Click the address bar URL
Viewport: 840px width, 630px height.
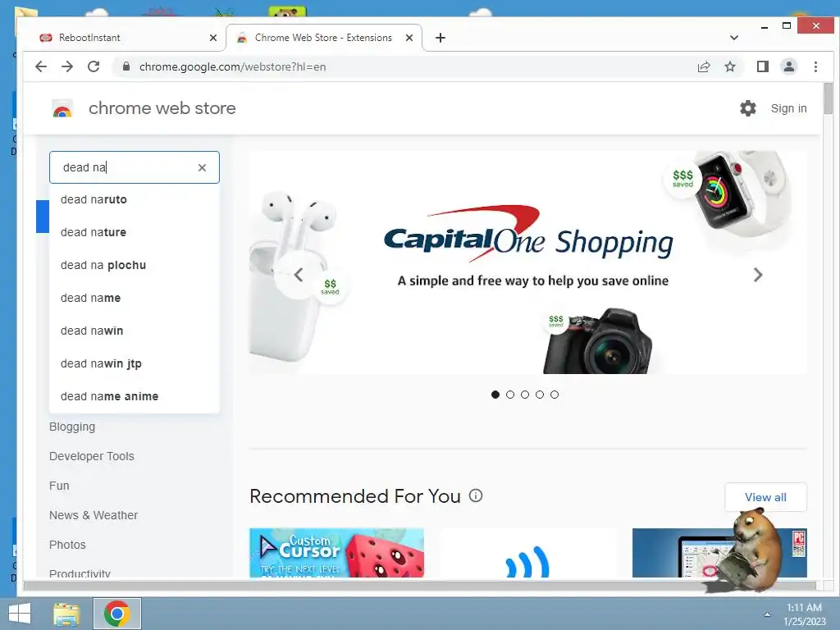click(x=232, y=67)
